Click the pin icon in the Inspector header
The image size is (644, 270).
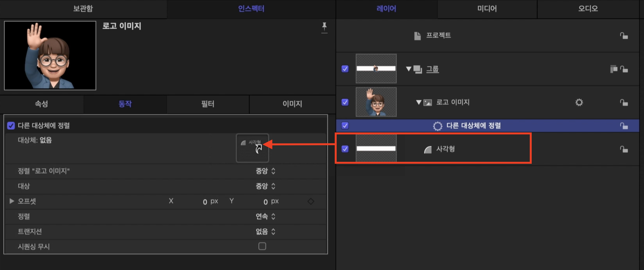[x=324, y=27]
